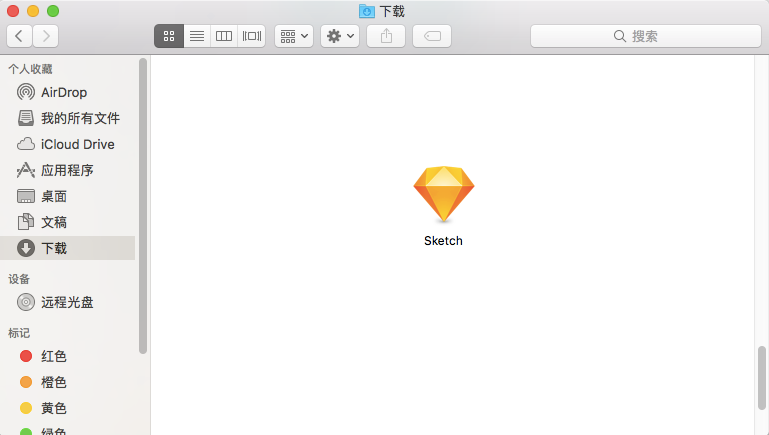Click the Share toolbar button
The height and width of the screenshot is (435, 769).
pyautogui.click(x=386, y=36)
